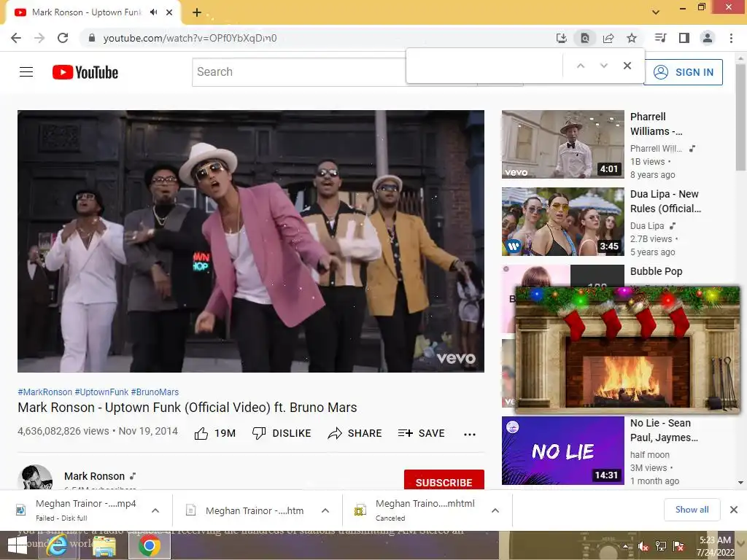
Task: Click the SIGN IN button
Action: [684, 72]
